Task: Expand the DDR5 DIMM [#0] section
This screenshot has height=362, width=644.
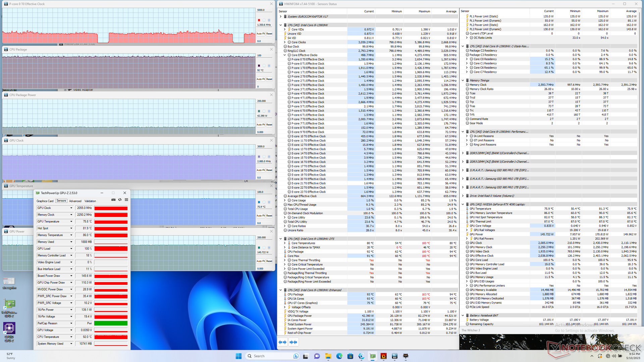Action: click(463, 153)
